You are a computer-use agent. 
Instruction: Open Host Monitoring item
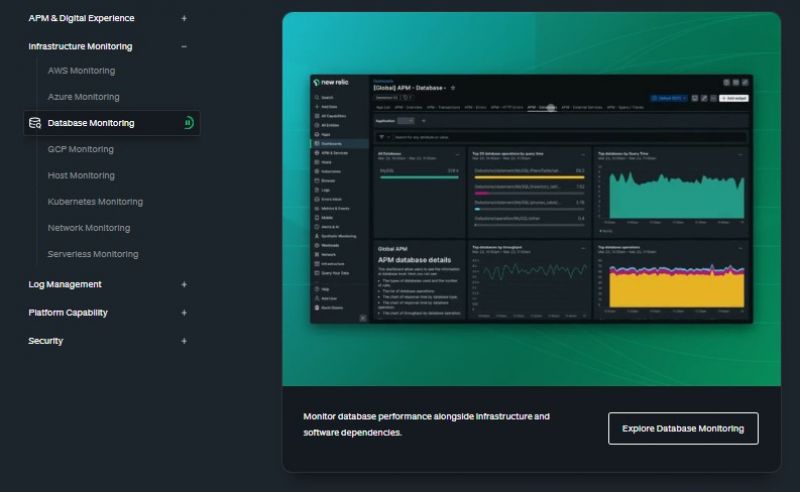(81, 176)
